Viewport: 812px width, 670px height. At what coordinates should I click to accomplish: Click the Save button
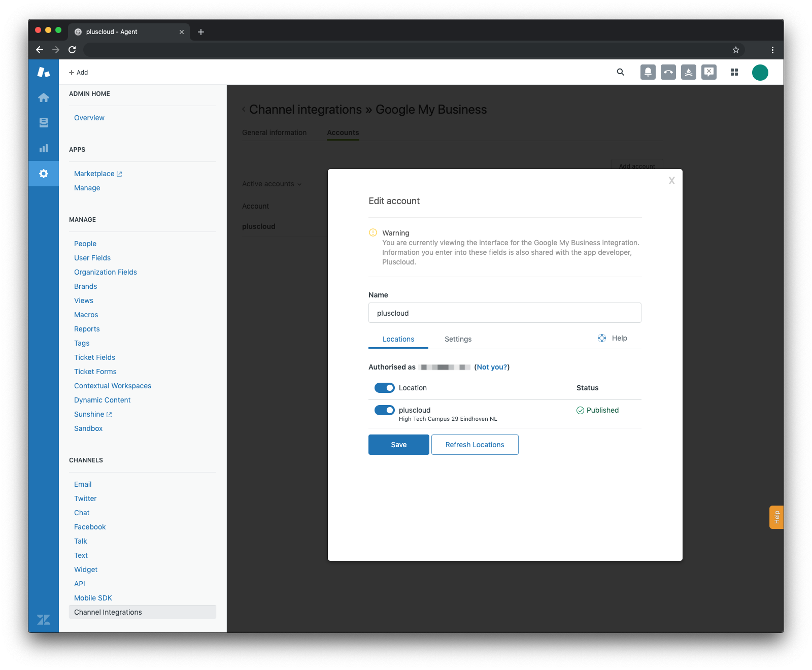pos(399,445)
